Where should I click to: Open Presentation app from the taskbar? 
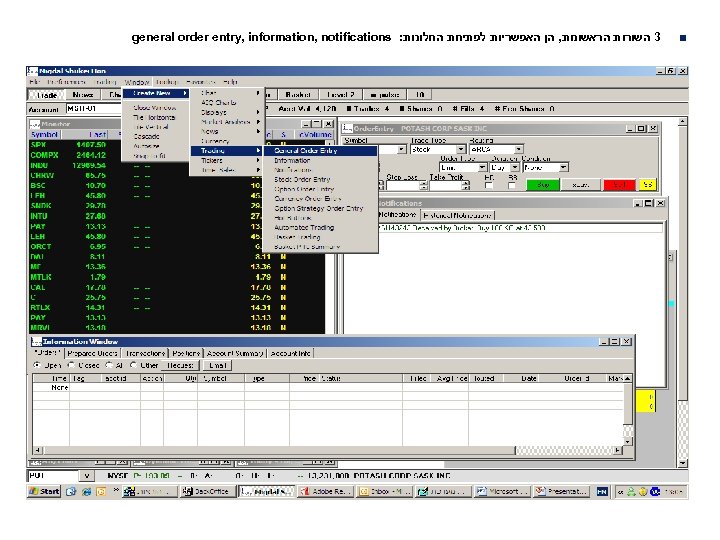562,491
